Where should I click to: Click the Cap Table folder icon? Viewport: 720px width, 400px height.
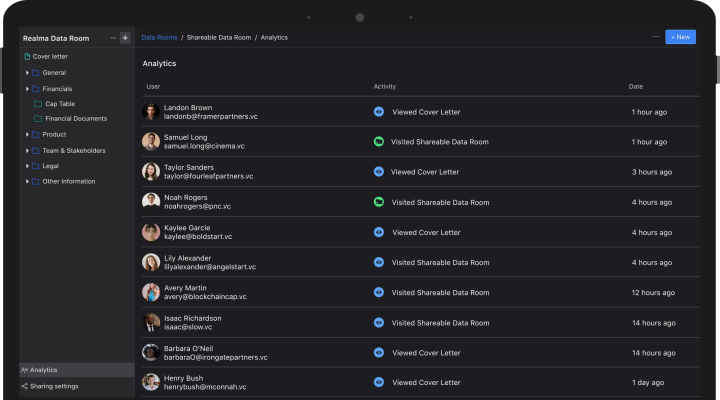(39, 104)
